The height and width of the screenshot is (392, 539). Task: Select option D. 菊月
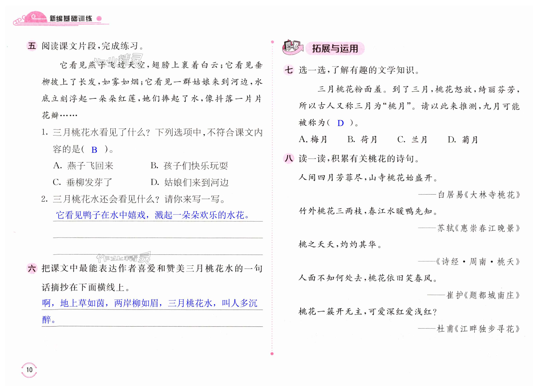coord(463,139)
